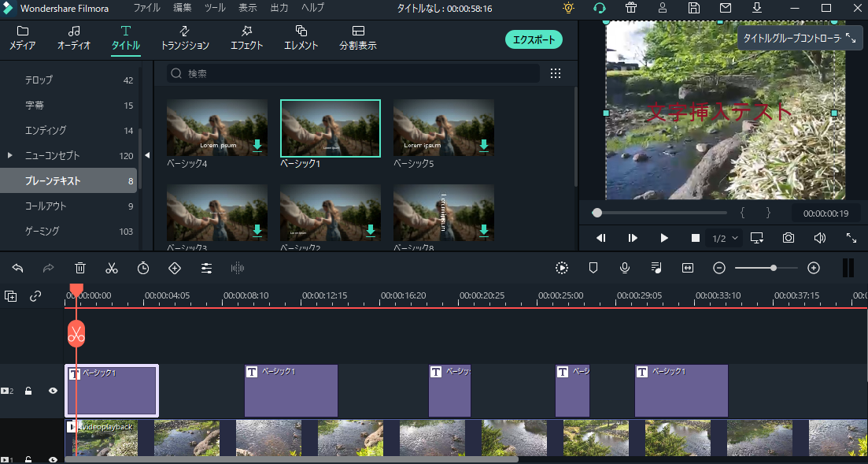The image size is (868, 464).
Task: Toggle track 2 visibility eye icon
Action: tap(54, 391)
